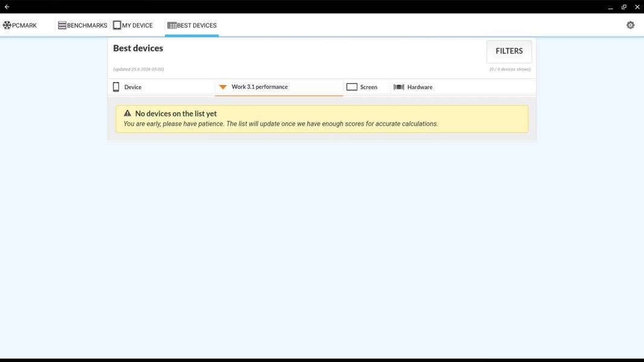Click the PCMark snowflake logo icon

(7, 25)
